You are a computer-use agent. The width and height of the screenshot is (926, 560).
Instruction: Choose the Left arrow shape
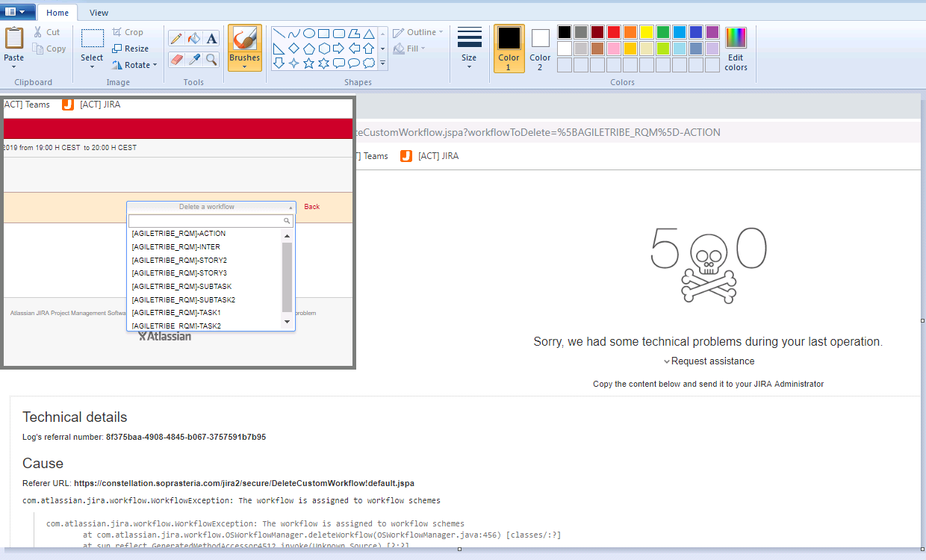(353, 49)
